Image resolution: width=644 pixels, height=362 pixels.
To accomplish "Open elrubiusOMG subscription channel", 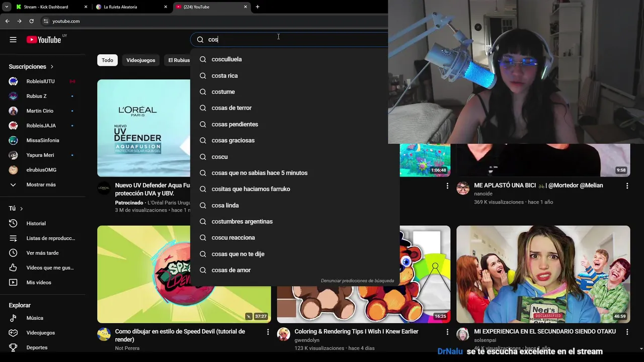I will (42, 170).
